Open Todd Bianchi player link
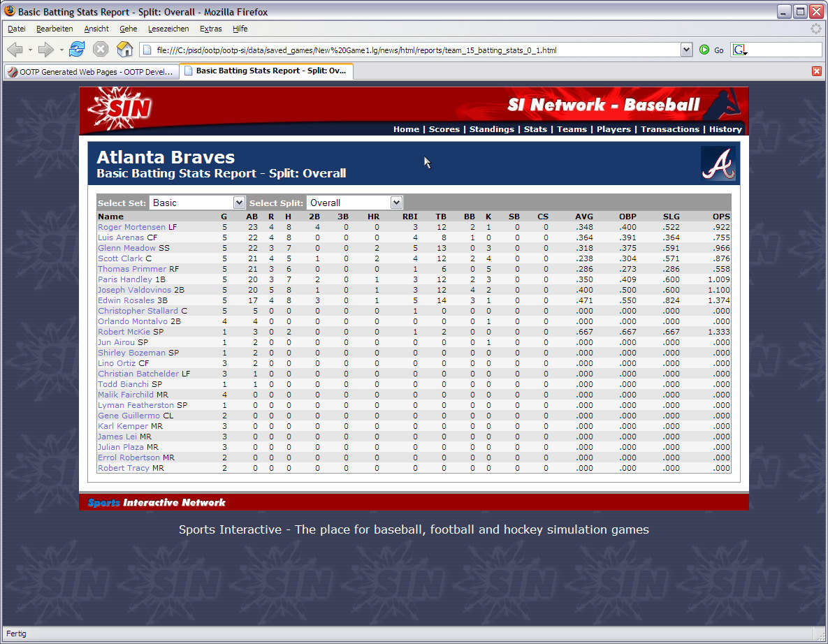Screen dimensions: 828x644 (x=123, y=384)
